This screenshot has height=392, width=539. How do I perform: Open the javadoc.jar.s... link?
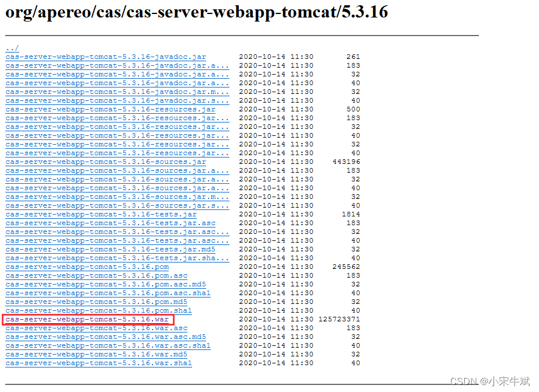[x=117, y=100]
